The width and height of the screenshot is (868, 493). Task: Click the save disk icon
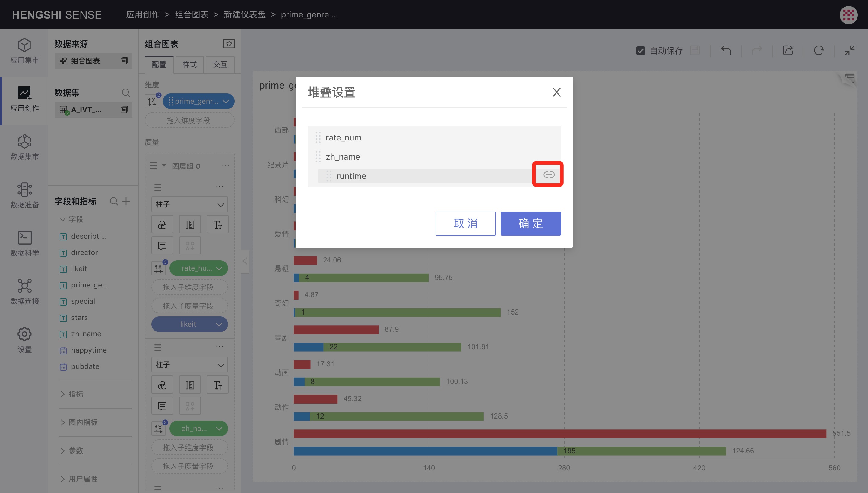point(695,50)
